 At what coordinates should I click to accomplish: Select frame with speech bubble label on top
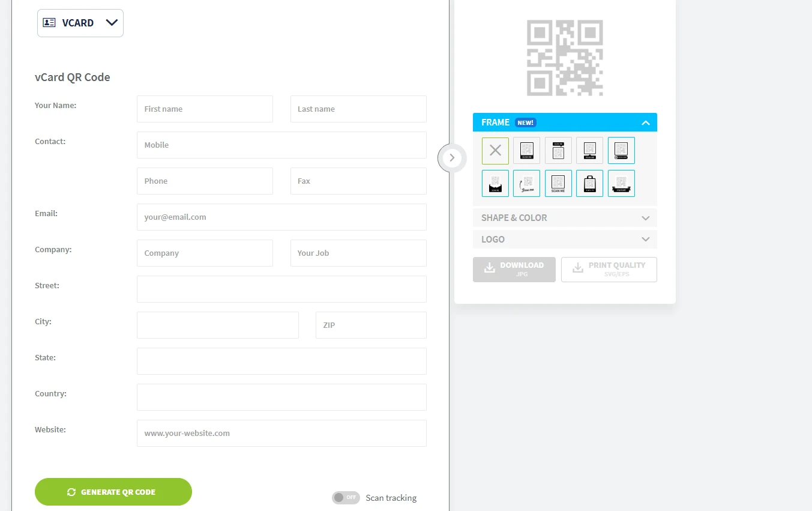click(x=558, y=151)
